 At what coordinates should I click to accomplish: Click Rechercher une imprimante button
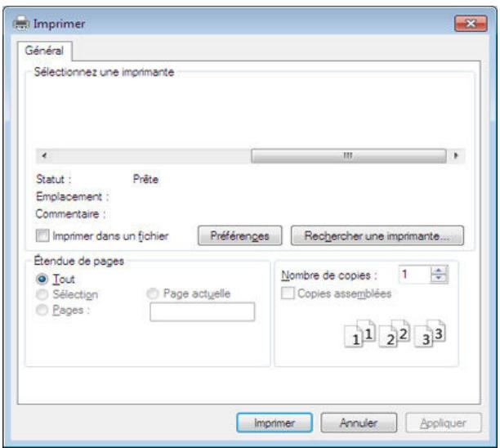pos(377,235)
